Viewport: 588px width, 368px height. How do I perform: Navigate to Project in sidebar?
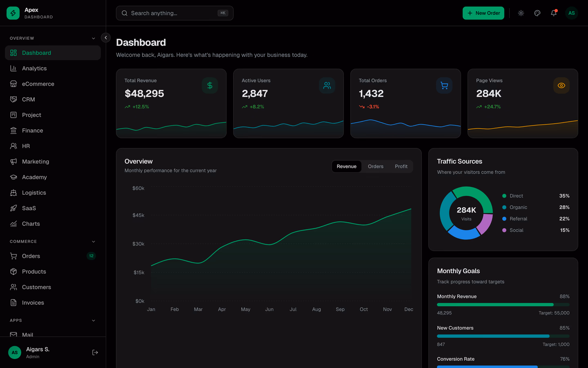(53, 115)
